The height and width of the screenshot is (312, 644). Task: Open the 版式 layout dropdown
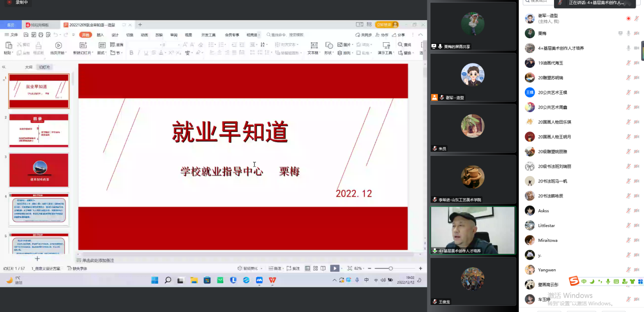click(x=102, y=53)
